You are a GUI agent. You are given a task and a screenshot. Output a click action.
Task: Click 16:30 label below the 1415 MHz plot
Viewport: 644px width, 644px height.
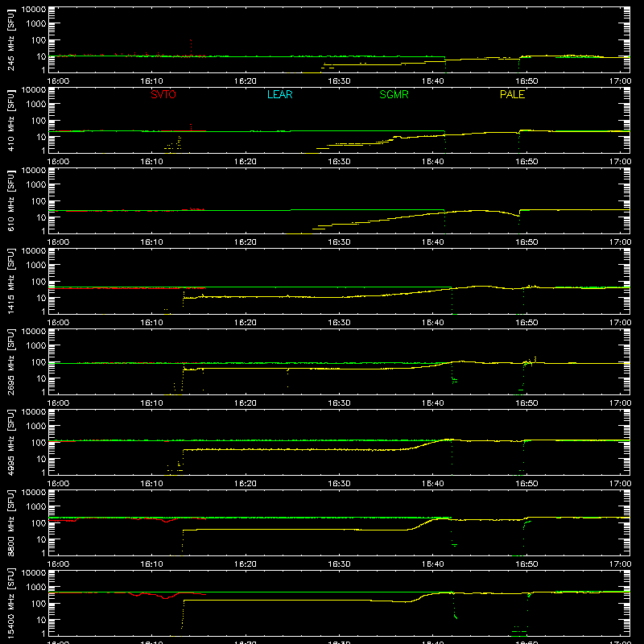339,323
